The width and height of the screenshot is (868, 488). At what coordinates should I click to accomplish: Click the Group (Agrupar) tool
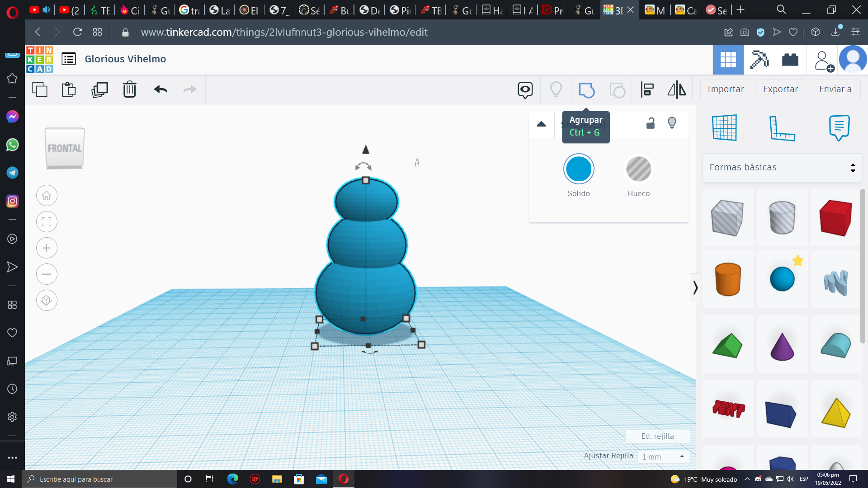586,90
